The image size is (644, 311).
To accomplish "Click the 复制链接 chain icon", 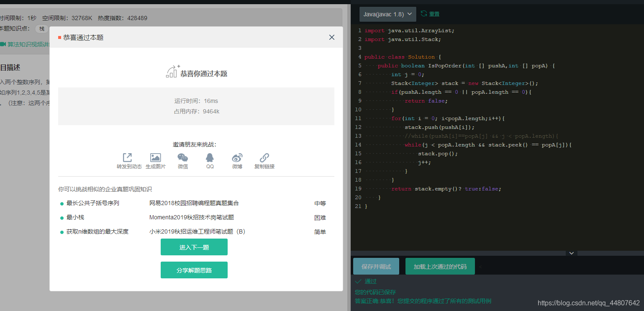I will [264, 158].
